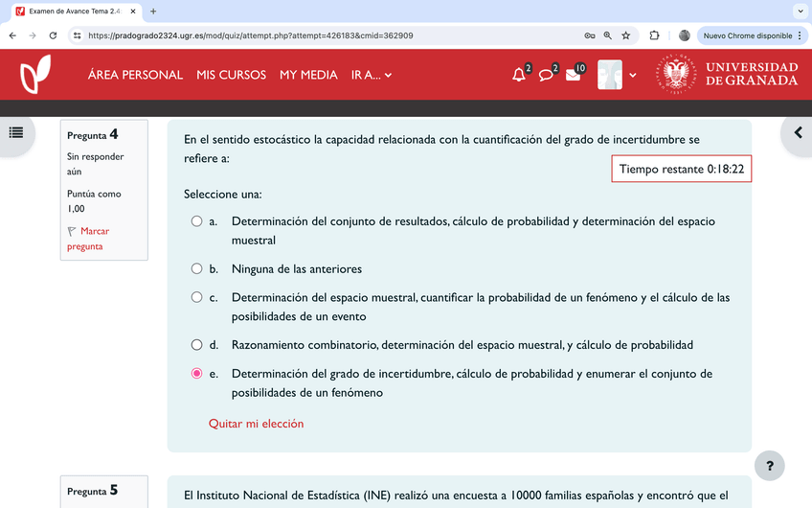Screen dimensions: 812x508
Task: Open the left sidebar drawer icon
Action: (x=15, y=132)
